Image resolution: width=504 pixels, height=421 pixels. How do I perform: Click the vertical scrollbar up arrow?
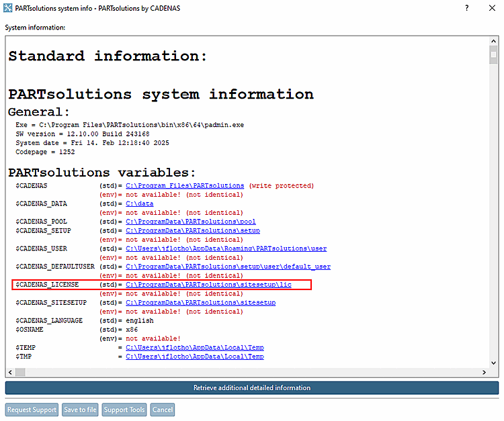coord(493,41)
